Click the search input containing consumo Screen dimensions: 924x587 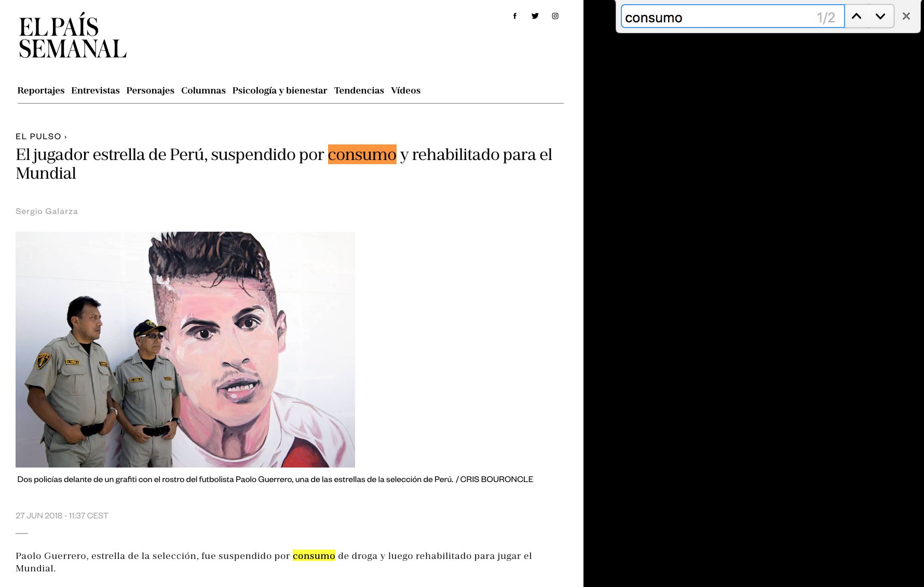[x=727, y=17]
